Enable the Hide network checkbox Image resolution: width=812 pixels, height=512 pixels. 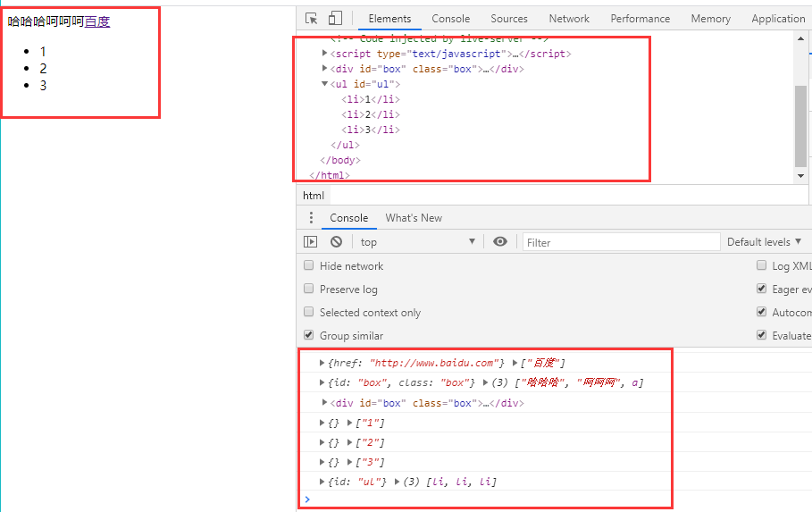[x=309, y=265]
